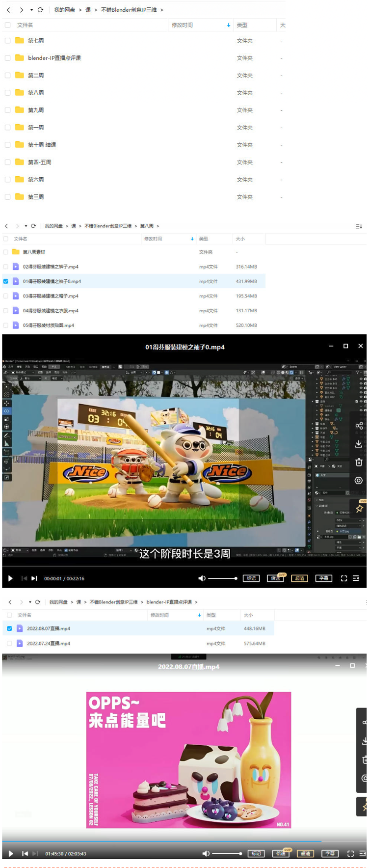The width and height of the screenshot is (368, 868).
Task: Open navigation history dropdown in top panel
Action: tap(31, 10)
